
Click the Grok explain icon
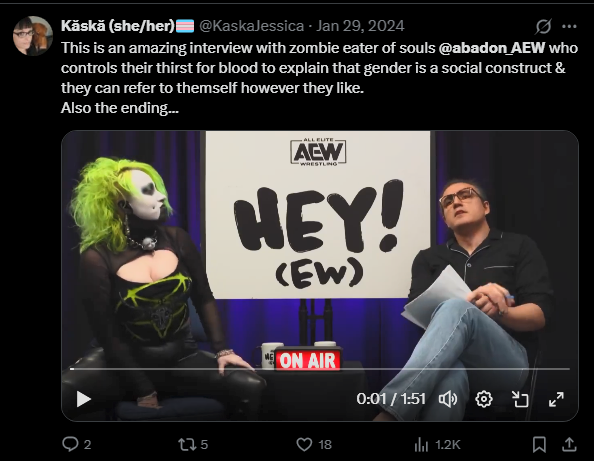pyautogui.click(x=543, y=26)
